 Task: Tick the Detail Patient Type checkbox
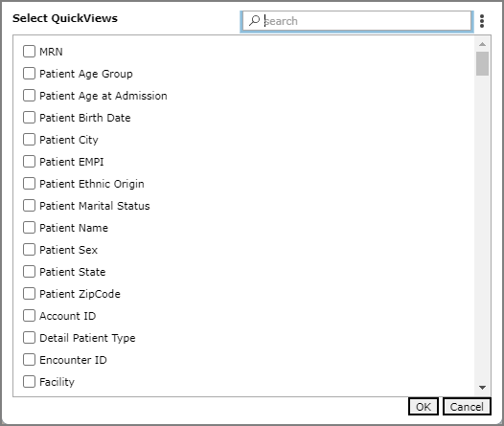coord(29,338)
